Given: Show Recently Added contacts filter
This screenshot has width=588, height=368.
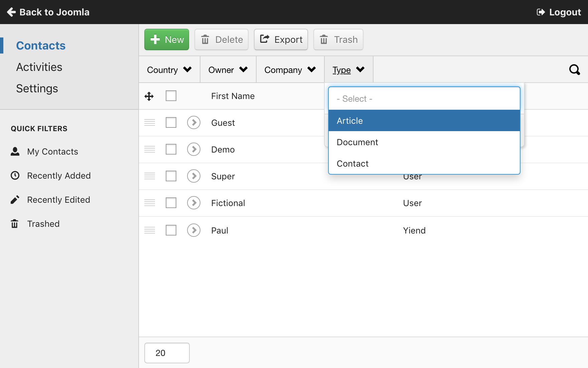Looking at the screenshot, I should (x=59, y=176).
